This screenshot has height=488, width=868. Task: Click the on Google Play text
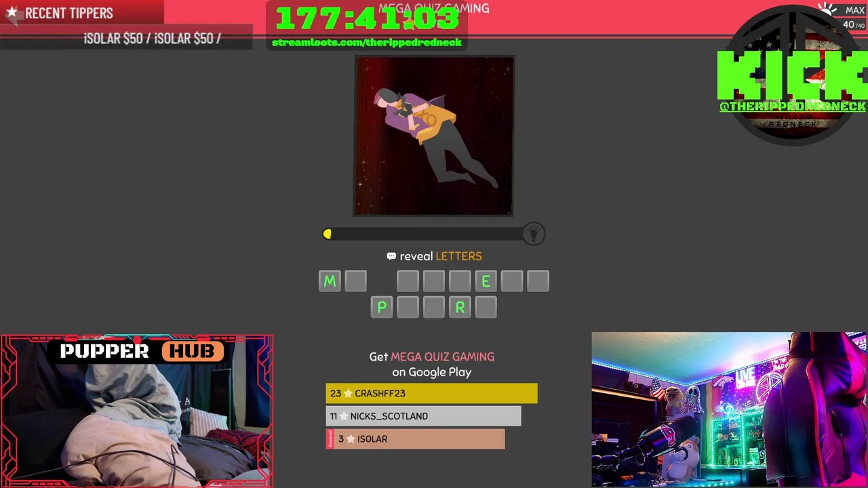(431, 372)
